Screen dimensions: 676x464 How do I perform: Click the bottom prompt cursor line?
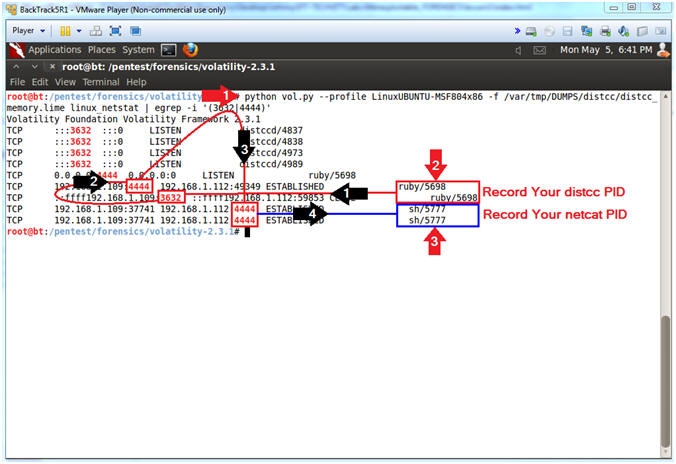tap(128, 232)
